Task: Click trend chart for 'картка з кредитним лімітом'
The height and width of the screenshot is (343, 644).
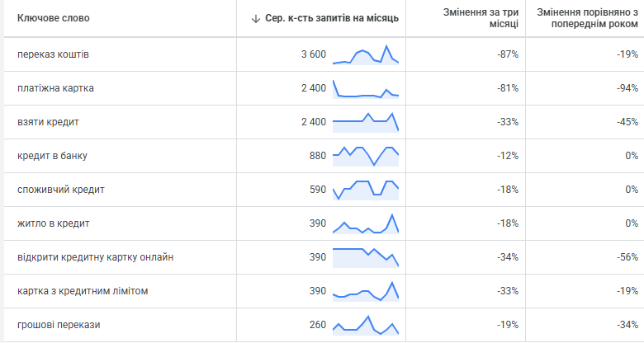Action: [x=366, y=291]
